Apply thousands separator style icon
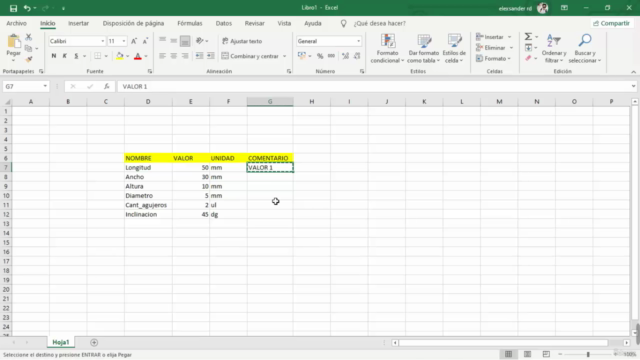The height and width of the screenshot is (360, 640). 331,56
